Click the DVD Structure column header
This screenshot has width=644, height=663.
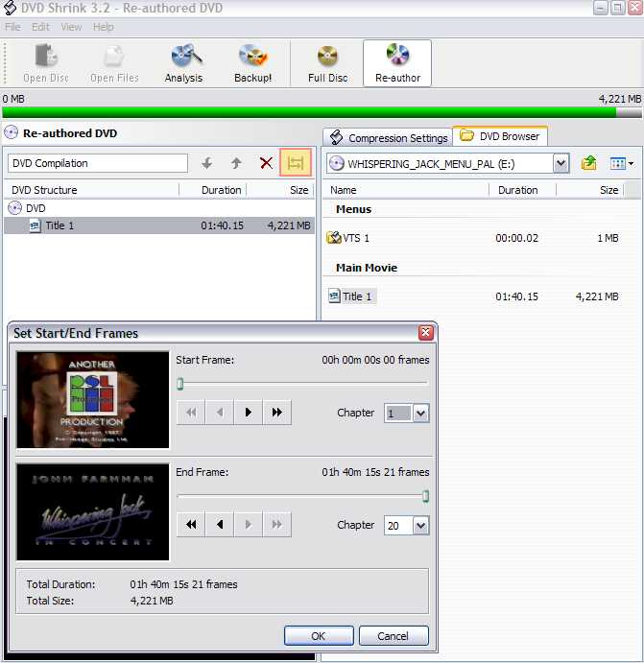tap(91, 190)
